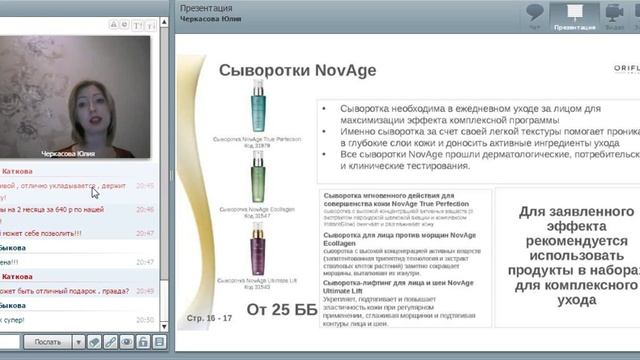Toggle the eye icon in chat toolbar
Screen dimensions: 640x360
point(127,342)
